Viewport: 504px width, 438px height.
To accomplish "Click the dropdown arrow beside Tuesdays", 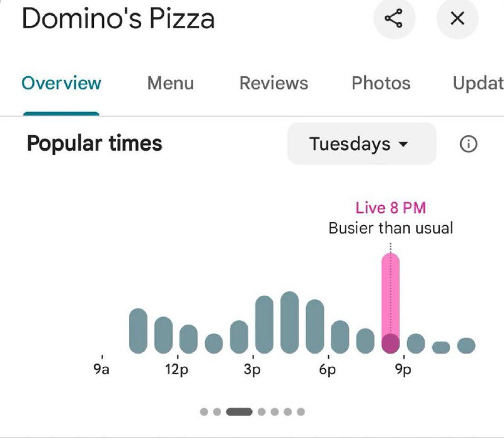I will tap(403, 144).
